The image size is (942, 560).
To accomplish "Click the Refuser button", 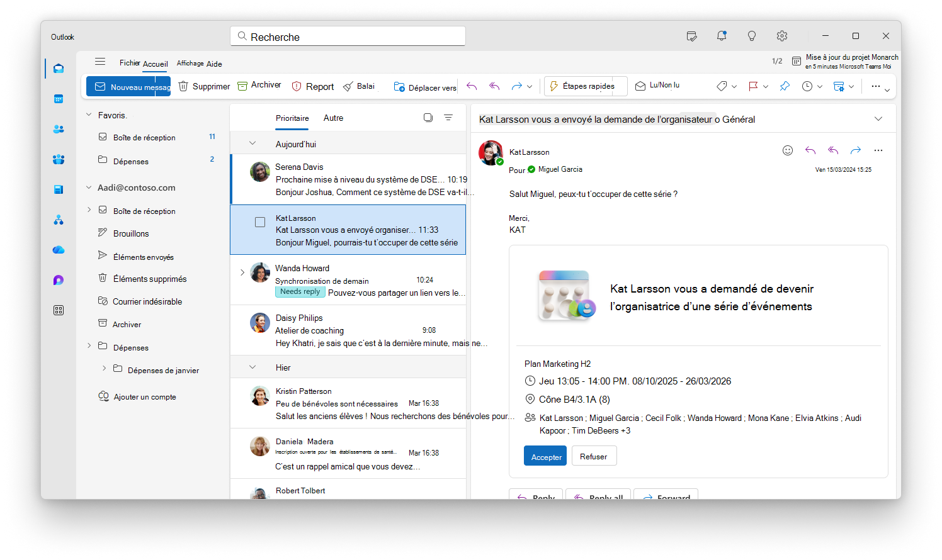I will [x=594, y=456].
